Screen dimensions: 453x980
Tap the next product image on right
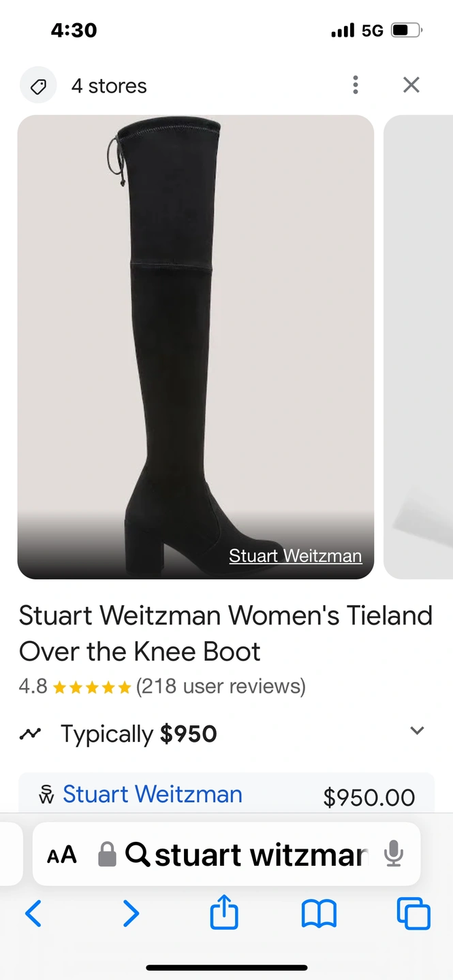pos(418,347)
